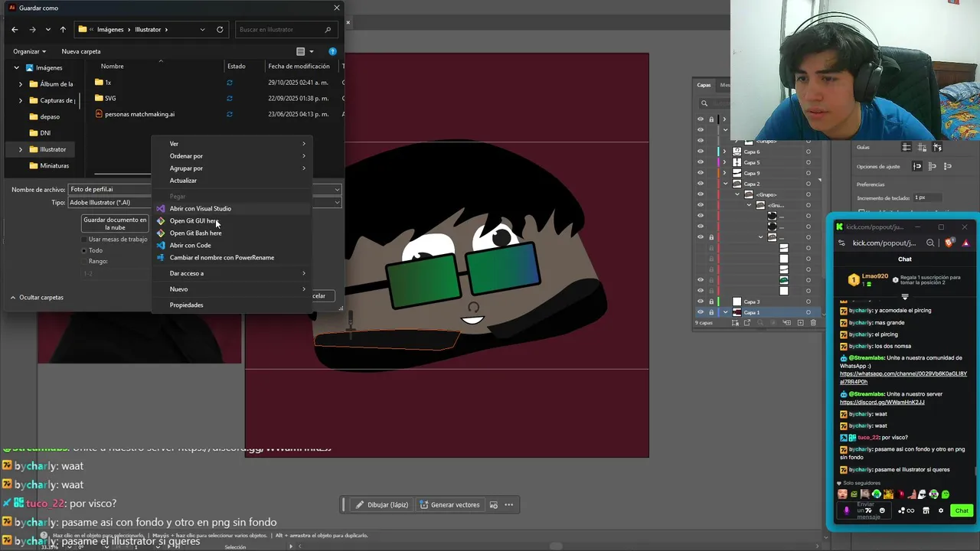Click the Visual Studio icon in context menu
The image size is (980, 551).
pyautogui.click(x=161, y=208)
